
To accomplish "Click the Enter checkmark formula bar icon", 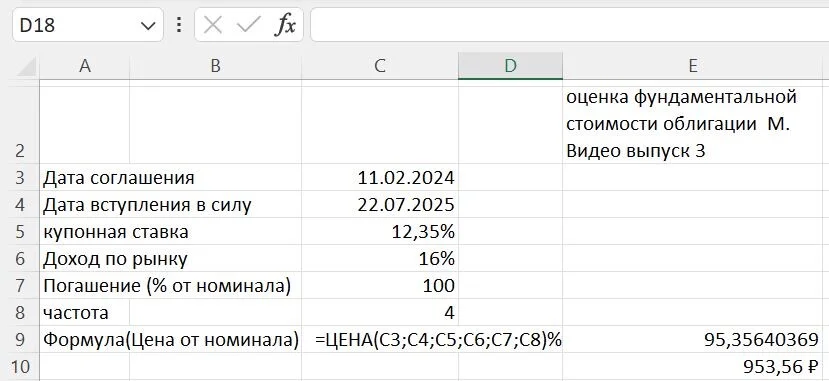I will [248, 25].
